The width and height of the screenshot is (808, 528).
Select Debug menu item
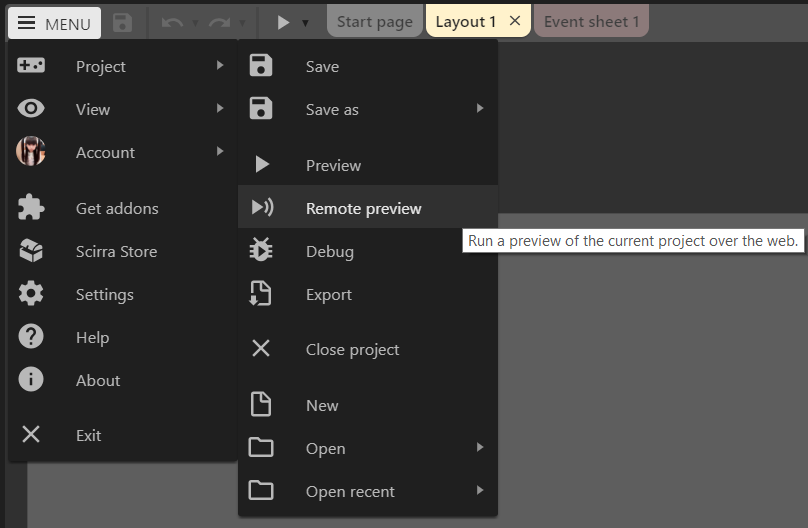368,251
